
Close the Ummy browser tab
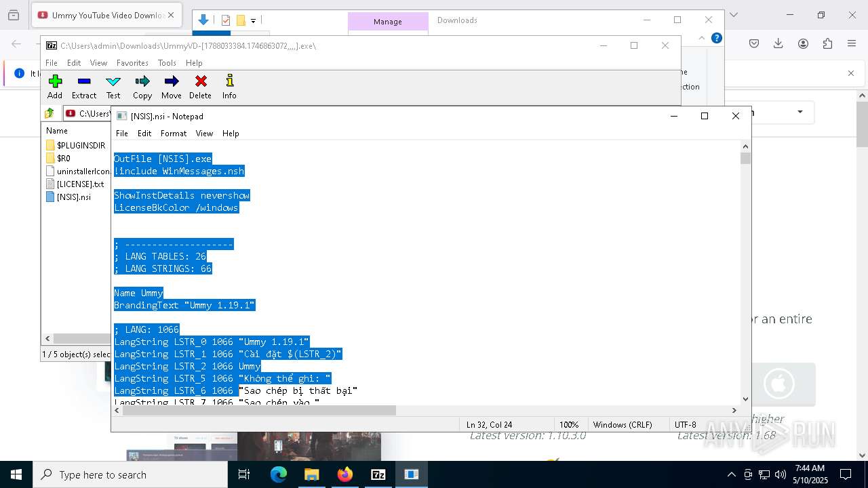pyautogui.click(x=171, y=15)
